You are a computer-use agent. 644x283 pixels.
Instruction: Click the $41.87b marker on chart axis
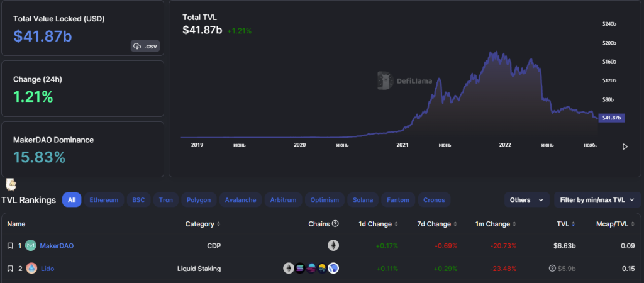tap(611, 118)
